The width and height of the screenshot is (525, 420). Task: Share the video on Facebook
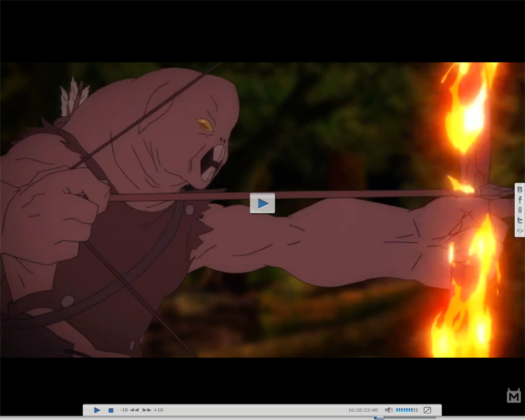tap(520, 199)
